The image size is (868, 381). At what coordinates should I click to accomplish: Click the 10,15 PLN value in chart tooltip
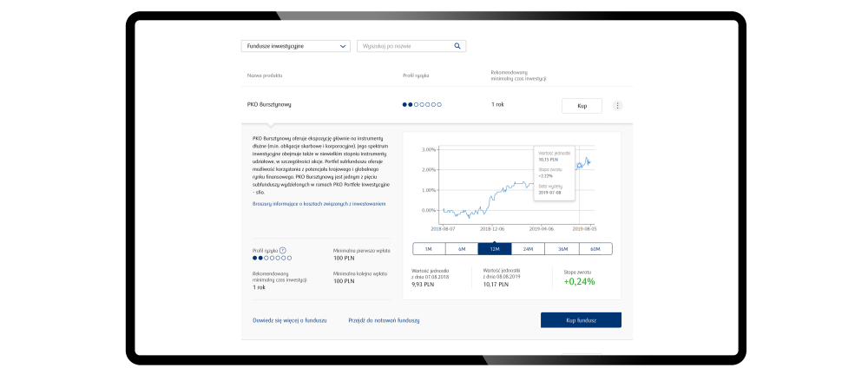548,159
